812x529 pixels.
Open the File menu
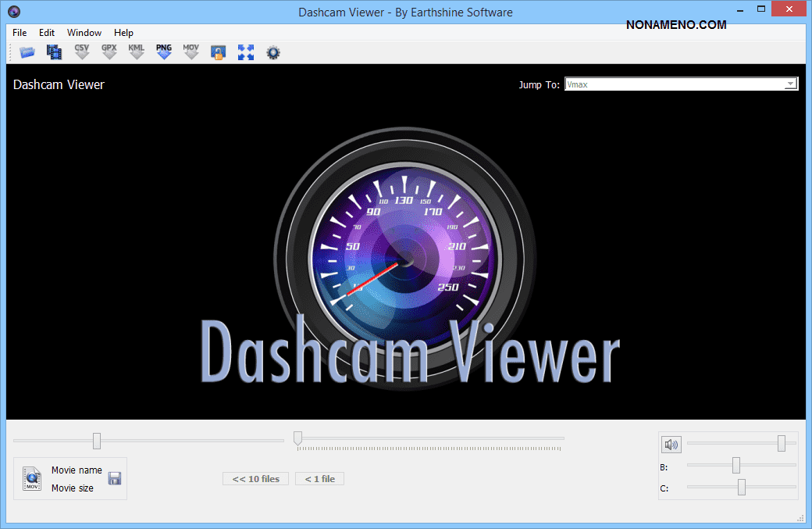tap(20, 33)
